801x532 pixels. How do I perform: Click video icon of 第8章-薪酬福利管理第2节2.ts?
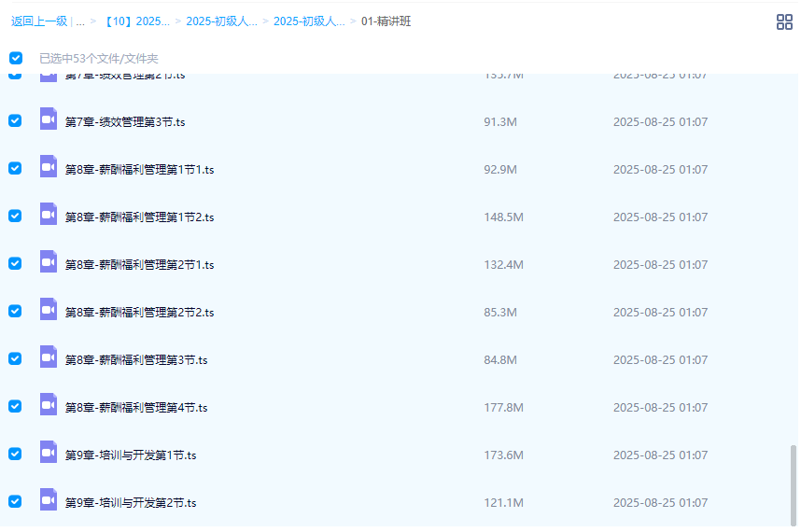pyautogui.click(x=49, y=309)
